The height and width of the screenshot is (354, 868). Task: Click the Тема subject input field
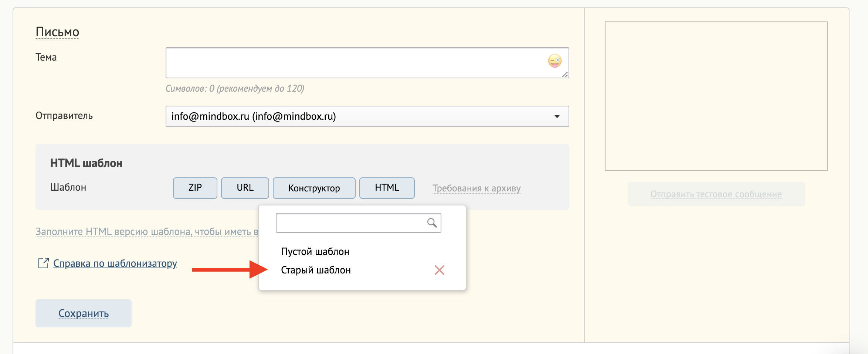tap(367, 63)
